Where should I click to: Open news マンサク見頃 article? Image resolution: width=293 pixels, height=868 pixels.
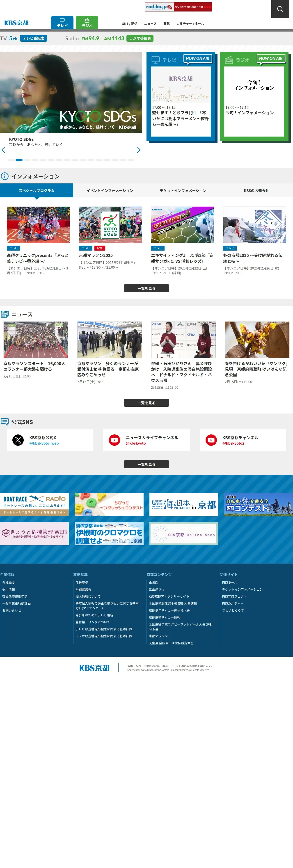[x=257, y=340]
